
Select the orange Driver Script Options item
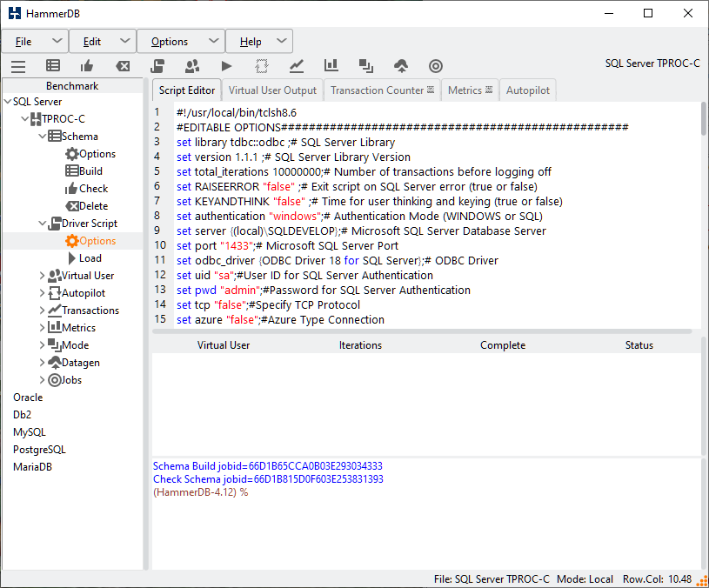point(90,241)
